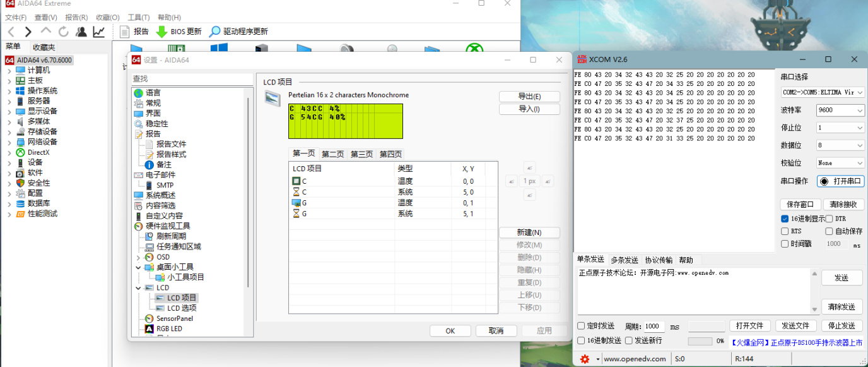The height and width of the screenshot is (367, 868).
Task: Click AIDA64 toolbar forward arrow
Action: pyautogui.click(x=28, y=32)
